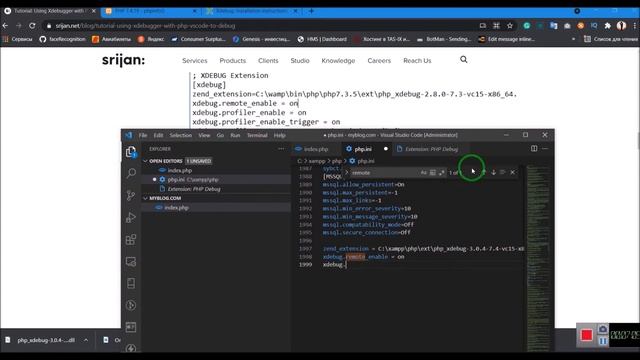The height and width of the screenshot is (360, 640).
Task: Open HMS | Dashboard bookmark
Action: [x=322, y=39]
